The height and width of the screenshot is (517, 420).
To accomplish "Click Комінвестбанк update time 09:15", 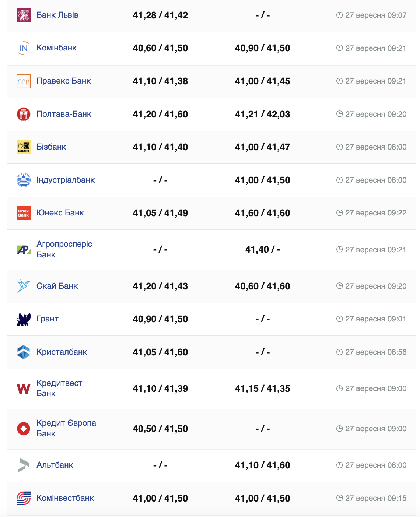I will click(375, 498).
